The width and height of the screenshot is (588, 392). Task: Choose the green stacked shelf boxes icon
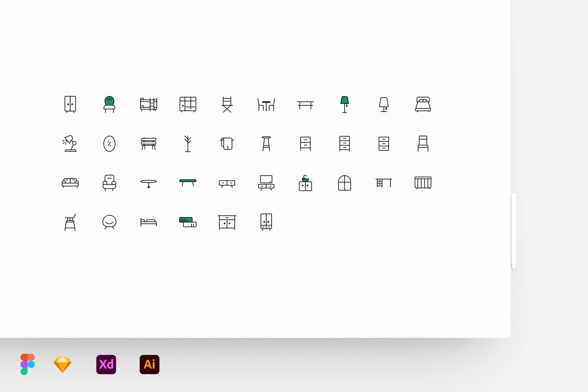tap(188, 222)
